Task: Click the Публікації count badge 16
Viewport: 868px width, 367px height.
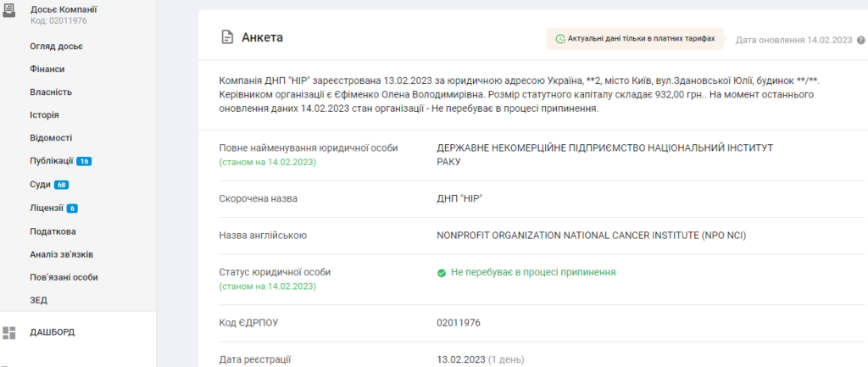Action: click(84, 161)
